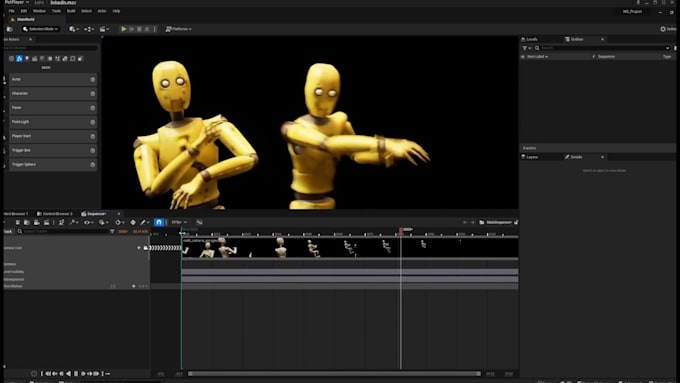Add a section to Camera Cuts track

click(x=139, y=248)
